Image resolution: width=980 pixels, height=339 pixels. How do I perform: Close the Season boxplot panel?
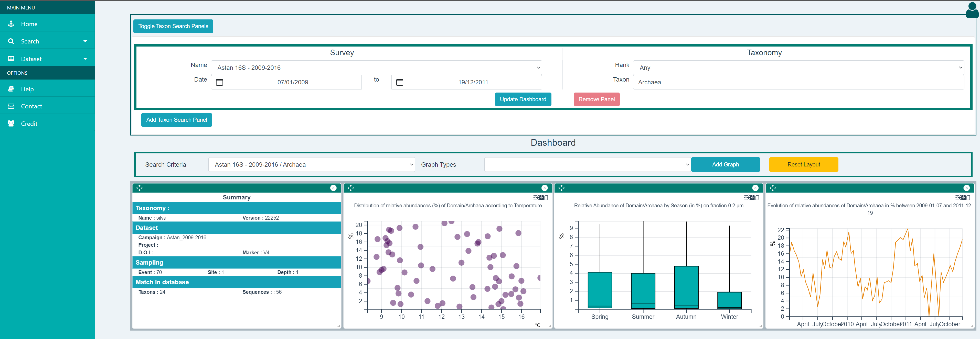[x=755, y=188]
